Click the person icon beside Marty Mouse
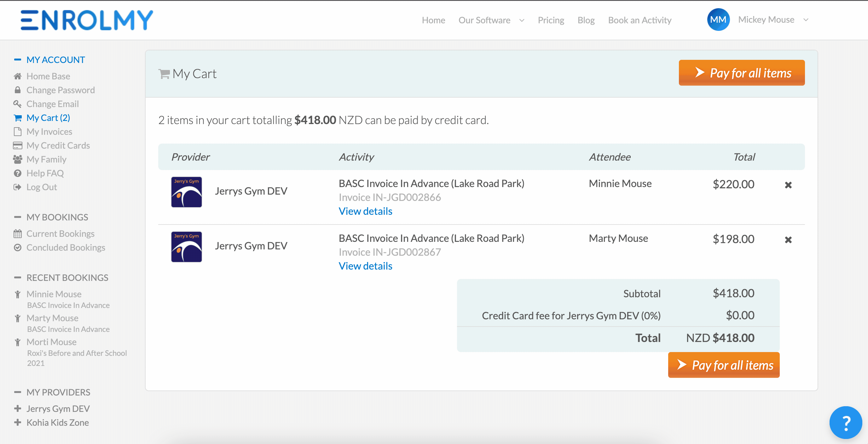Screen dimensions: 868x444 click(x=18, y=318)
